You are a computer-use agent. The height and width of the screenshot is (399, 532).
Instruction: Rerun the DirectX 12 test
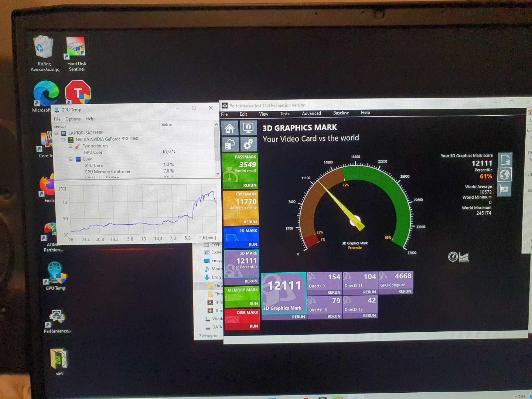(369, 316)
